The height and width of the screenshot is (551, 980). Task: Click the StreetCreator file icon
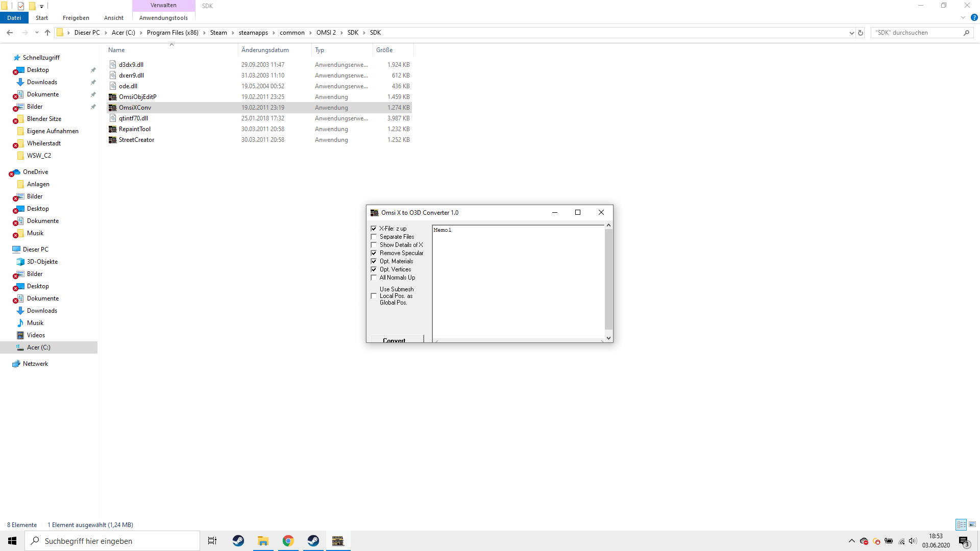[113, 140]
